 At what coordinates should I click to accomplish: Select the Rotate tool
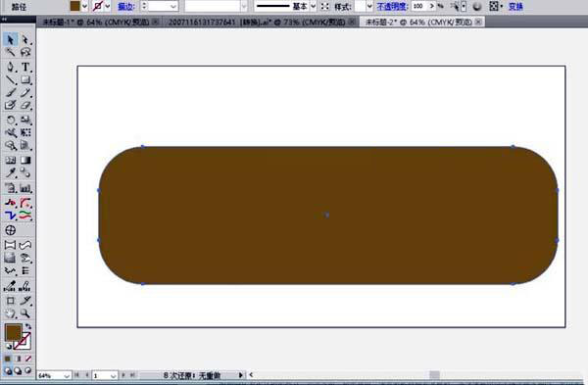10,120
